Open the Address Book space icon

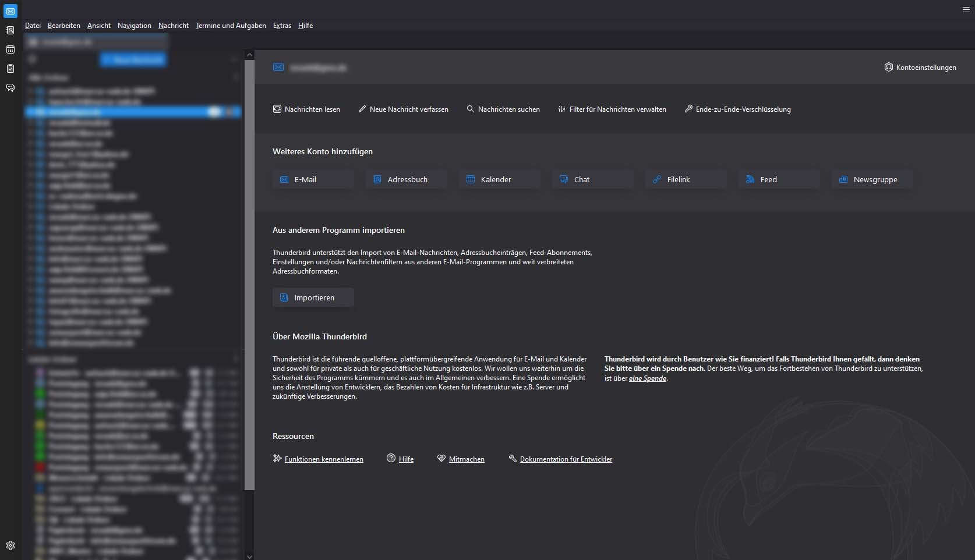pos(10,30)
